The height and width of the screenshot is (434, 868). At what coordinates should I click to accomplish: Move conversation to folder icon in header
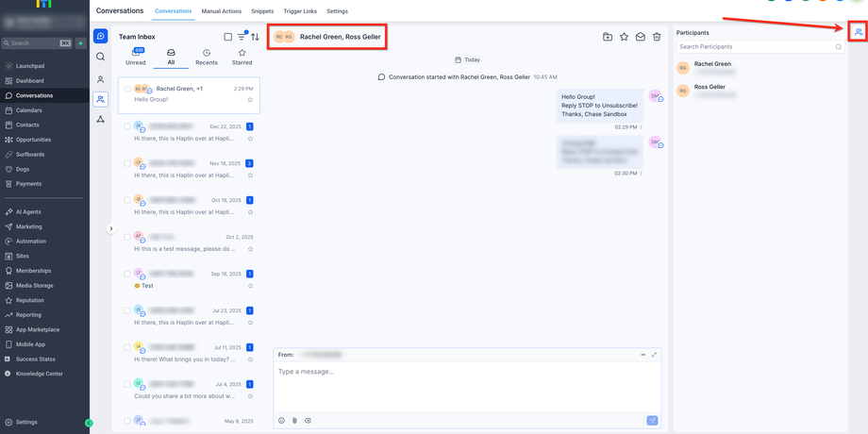(x=608, y=37)
